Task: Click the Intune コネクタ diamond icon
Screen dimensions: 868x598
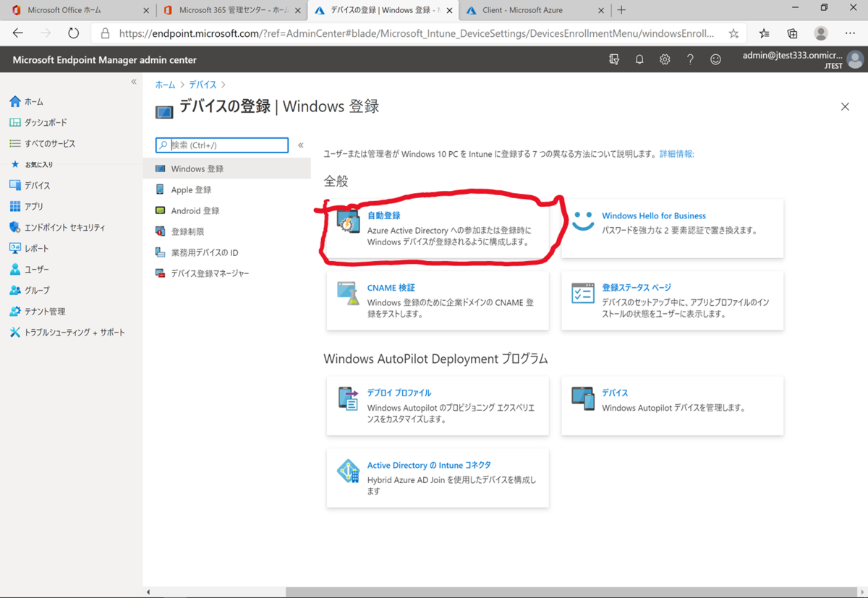Action: (348, 471)
